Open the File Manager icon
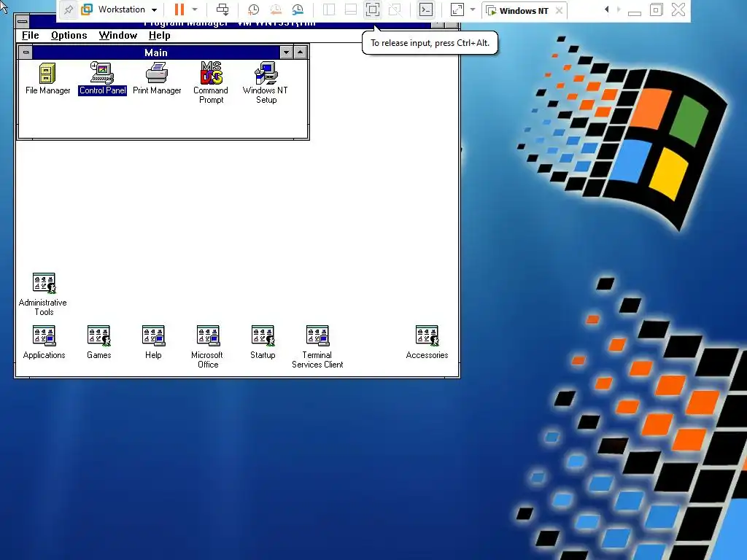Viewport: 747px width, 560px height. pyautogui.click(x=47, y=74)
